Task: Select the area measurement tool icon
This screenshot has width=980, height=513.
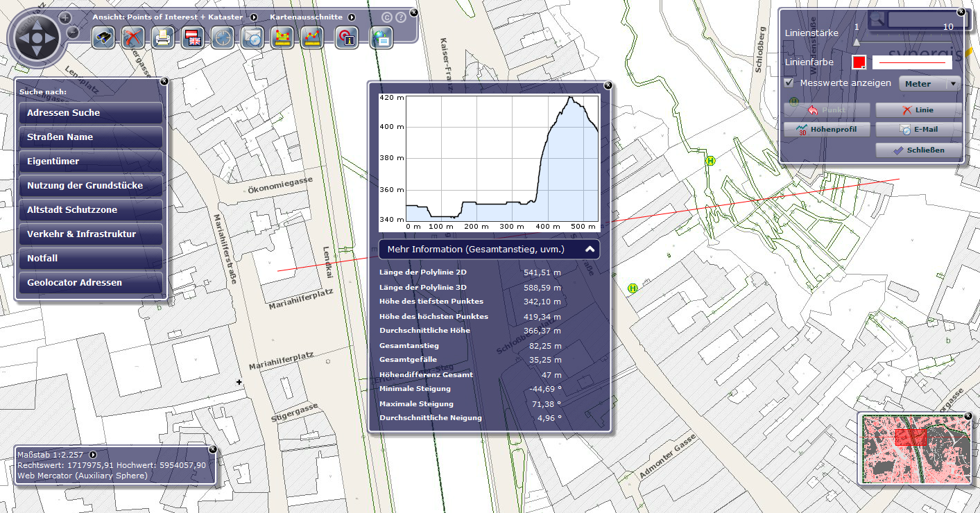Action: click(282, 38)
